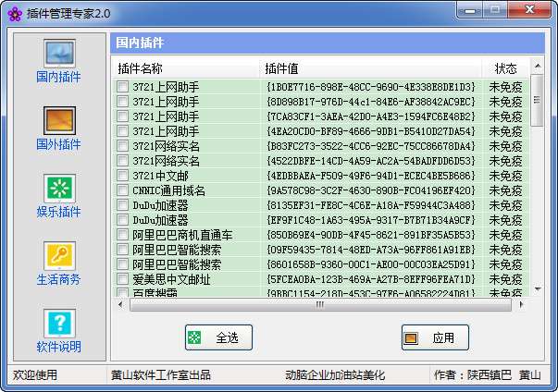Click the 应用 apply button
Image resolution: width=558 pixels, height=392 pixels.
pyautogui.click(x=435, y=337)
